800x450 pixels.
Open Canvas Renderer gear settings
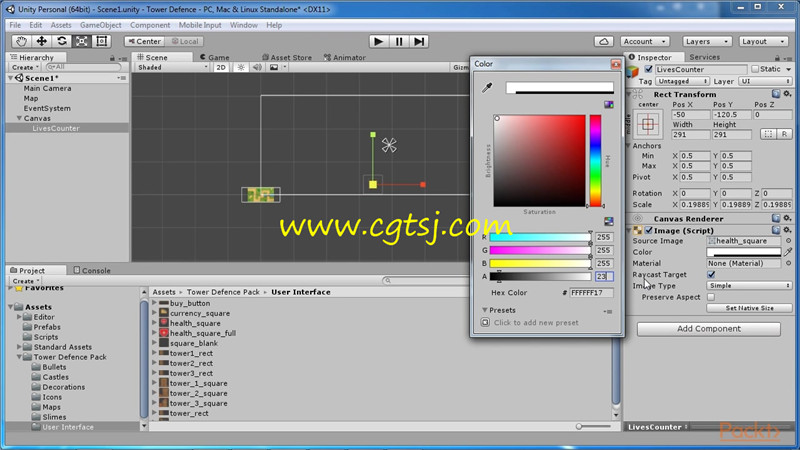(x=787, y=218)
